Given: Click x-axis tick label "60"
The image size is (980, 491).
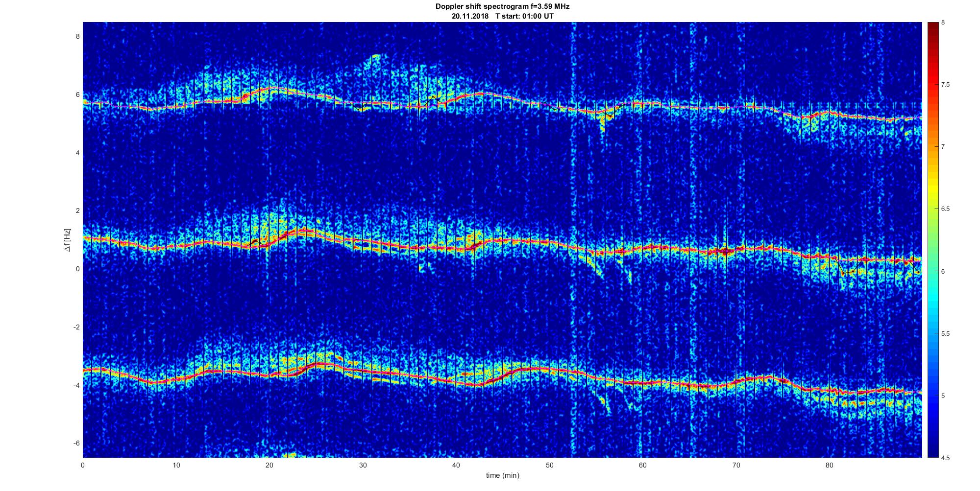Looking at the screenshot, I should (643, 465).
